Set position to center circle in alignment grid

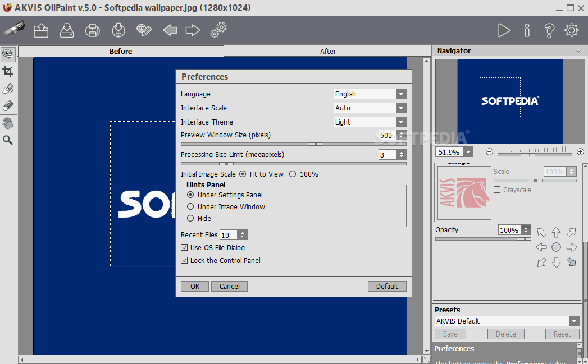(x=556, y=247)
